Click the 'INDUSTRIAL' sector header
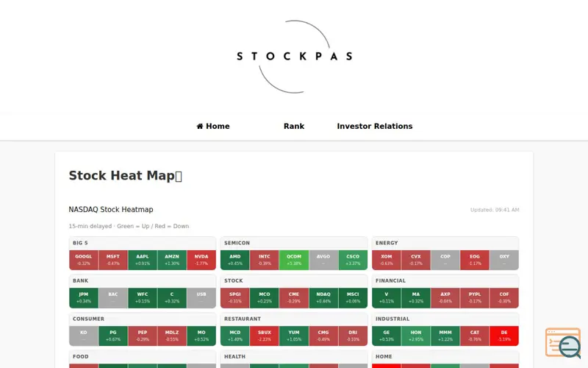 coord(392,319)
